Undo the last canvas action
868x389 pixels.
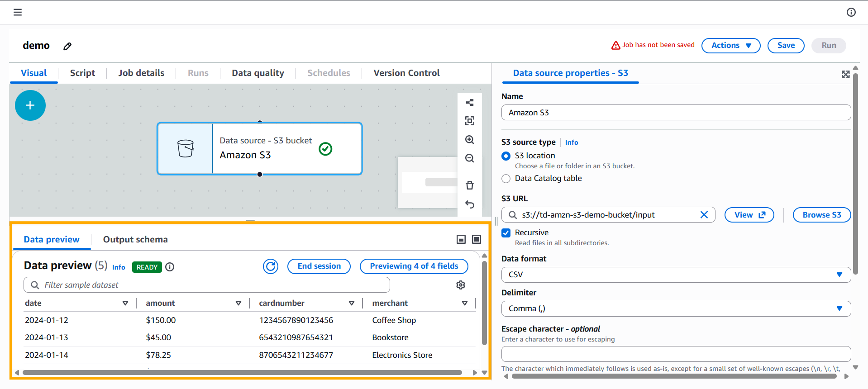coord(470,204)
